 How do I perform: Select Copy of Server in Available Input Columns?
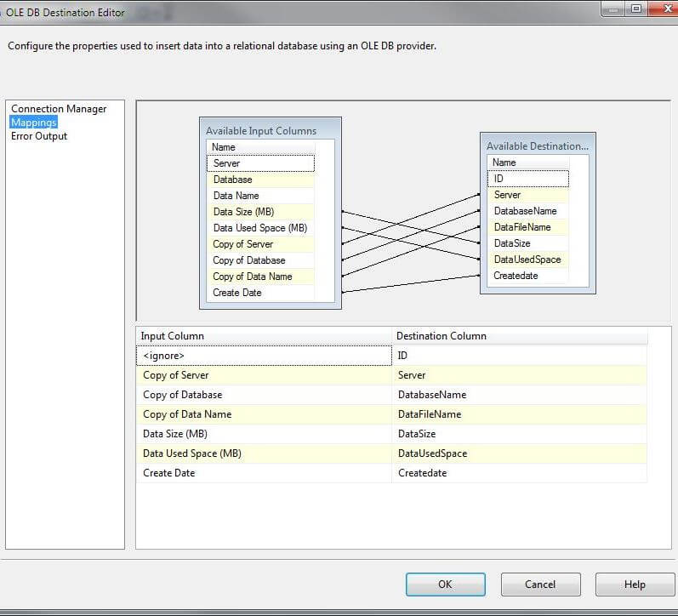(x=260, y=244)
